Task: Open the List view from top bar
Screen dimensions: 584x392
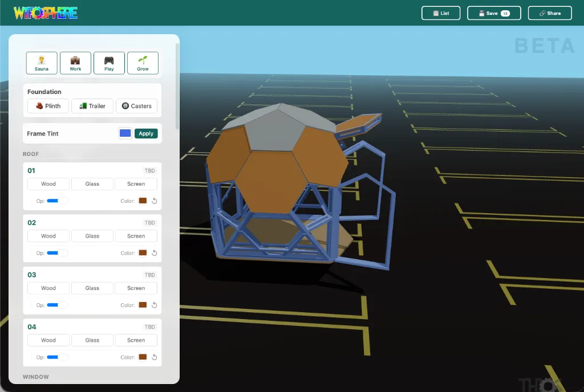Action: coord(440,13)
